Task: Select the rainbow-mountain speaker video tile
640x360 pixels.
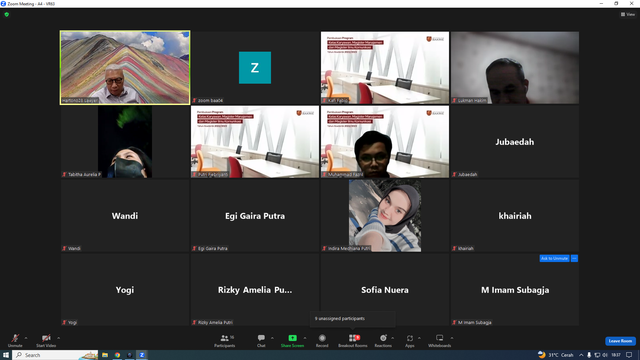Action: tap(125, 67)
